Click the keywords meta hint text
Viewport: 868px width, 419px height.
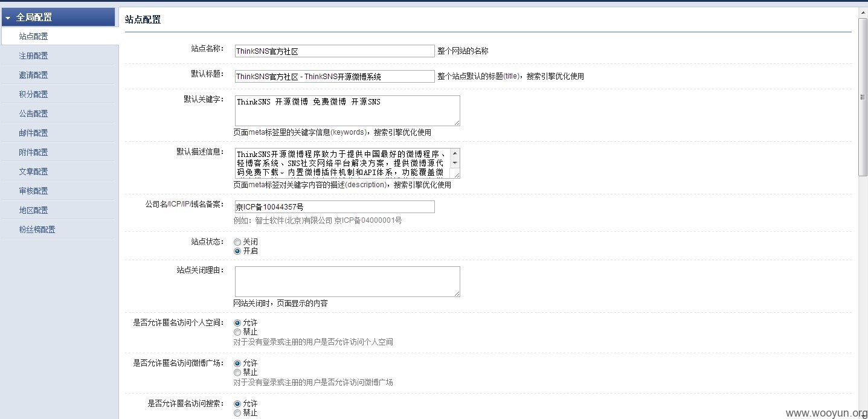click(x=332, y=132)
